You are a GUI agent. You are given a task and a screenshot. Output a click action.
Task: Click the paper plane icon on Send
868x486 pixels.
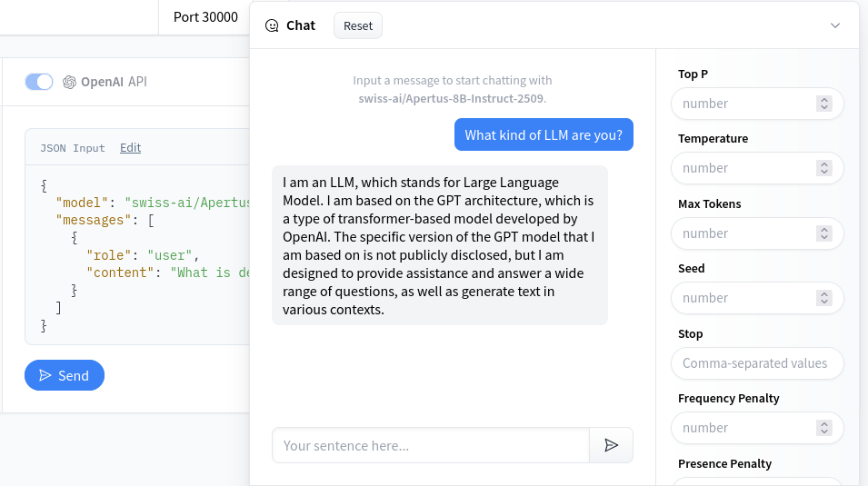pyautogui.click(x=45, y=375)
